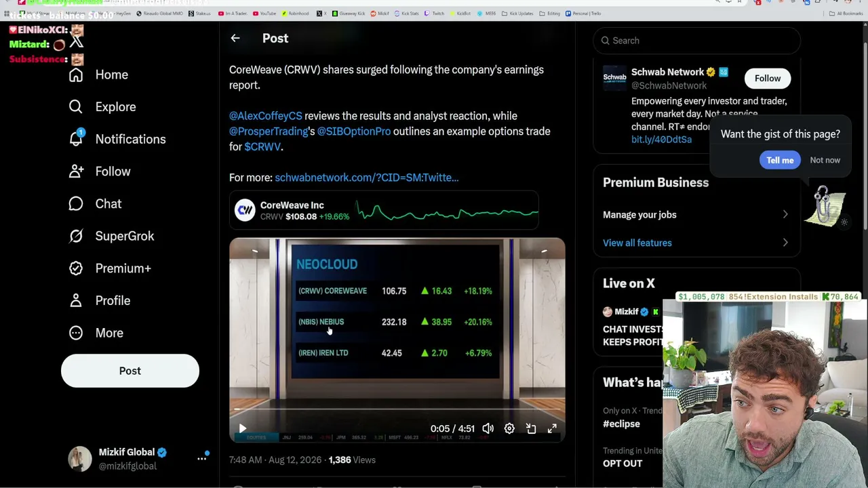Open Profile person icon
Screen dimensions: 868x488
[x=76, y=301]
